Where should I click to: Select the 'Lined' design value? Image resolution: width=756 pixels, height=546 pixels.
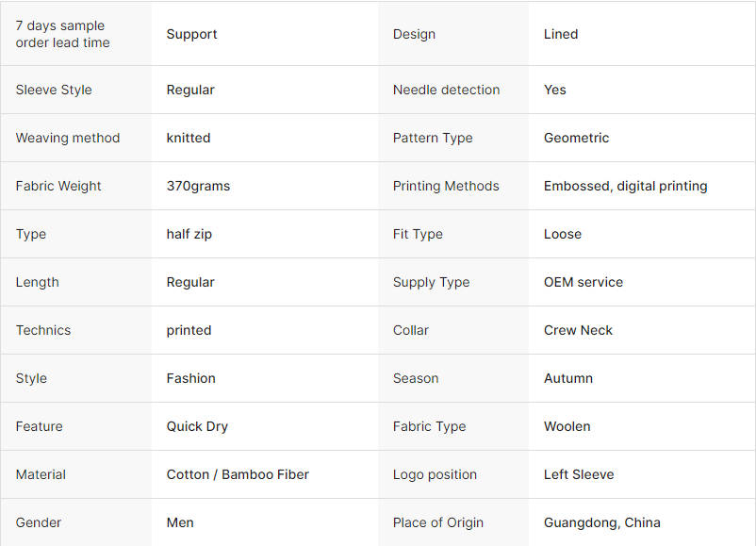(x=561, y=34)
